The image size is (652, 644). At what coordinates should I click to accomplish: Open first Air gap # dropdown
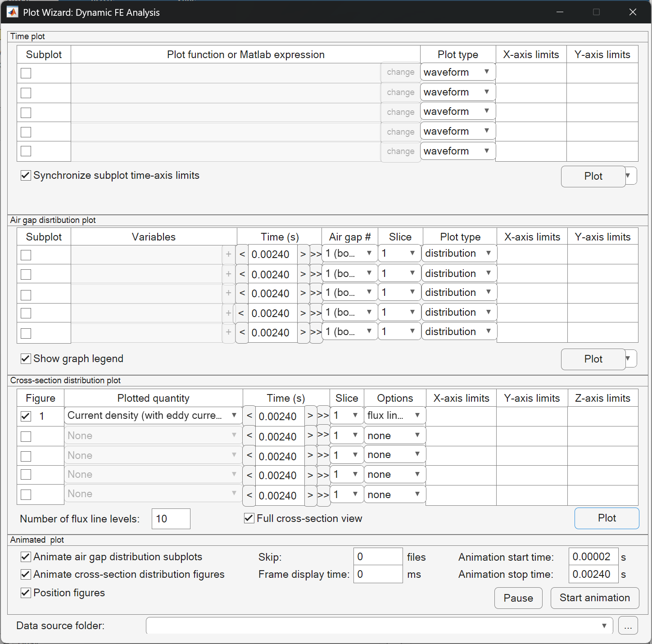[x=350, y=253]
